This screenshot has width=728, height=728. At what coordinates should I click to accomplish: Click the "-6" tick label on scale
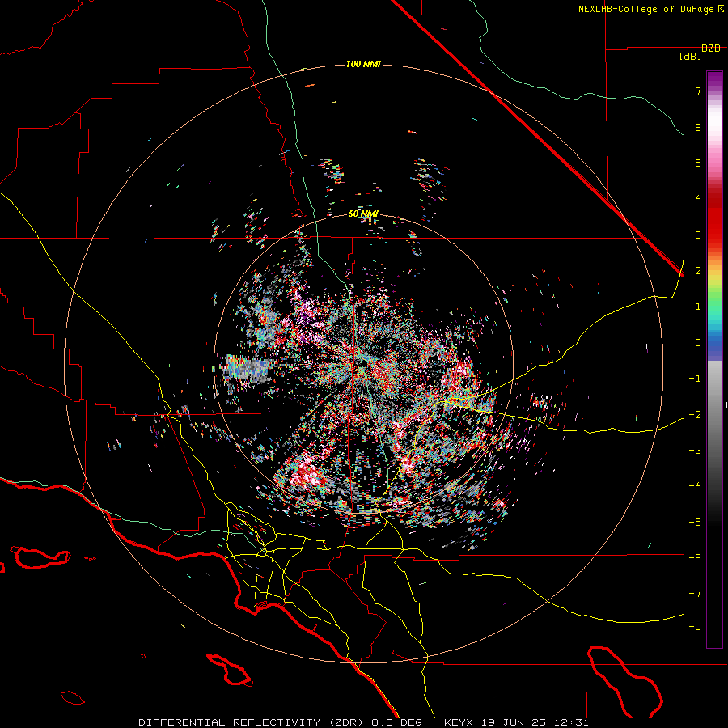pyautogui.click(x=695, y=558)
